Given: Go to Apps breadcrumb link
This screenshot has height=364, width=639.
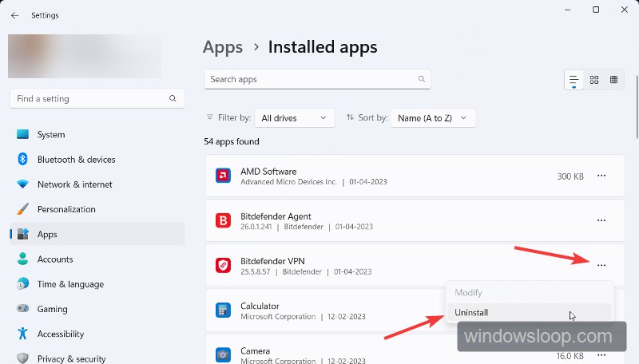Looking at the screenshot, I should tap(223, 47).
